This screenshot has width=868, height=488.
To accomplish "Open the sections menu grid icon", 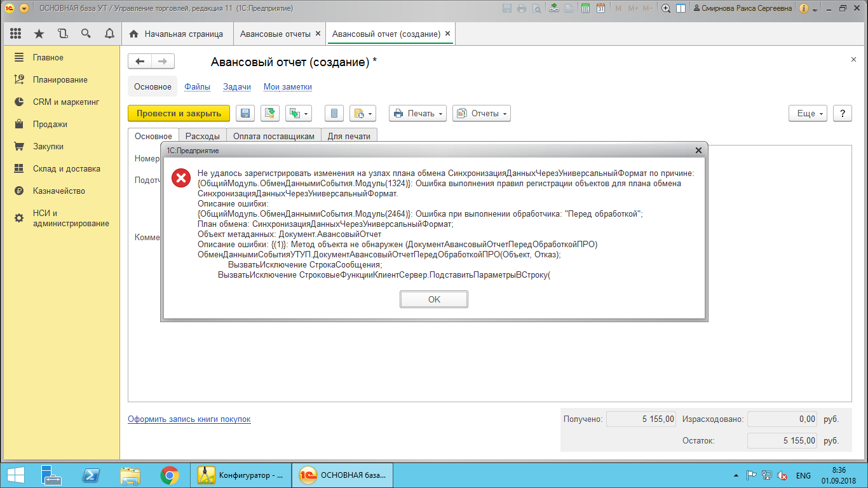I will click(16, 34).
